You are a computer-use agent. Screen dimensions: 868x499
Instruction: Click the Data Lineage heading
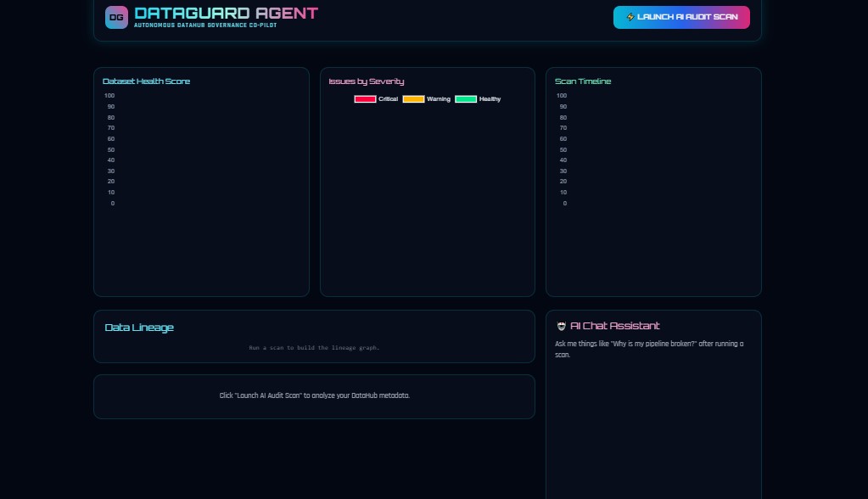[x=139, y=328]
